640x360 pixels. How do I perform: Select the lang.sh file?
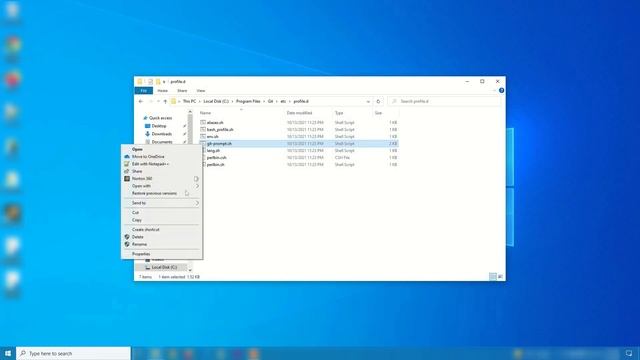click(213, 151)
